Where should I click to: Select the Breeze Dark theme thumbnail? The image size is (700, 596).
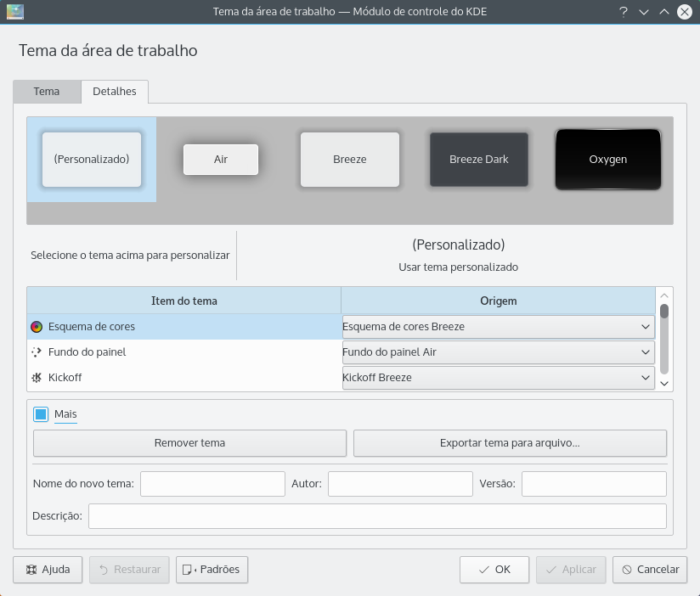(478, 160)
